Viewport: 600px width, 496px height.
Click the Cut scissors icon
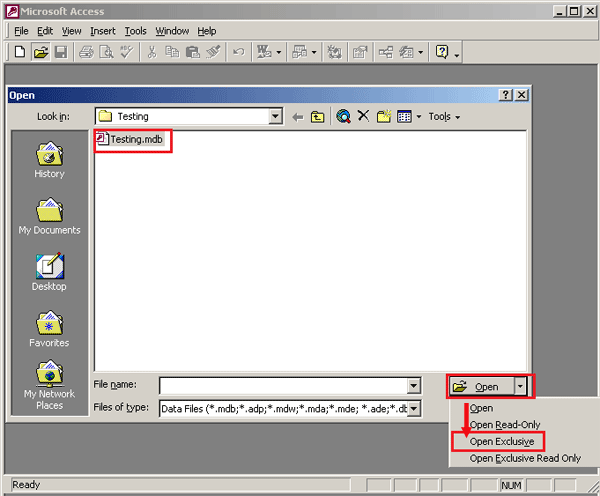[152, 52]
